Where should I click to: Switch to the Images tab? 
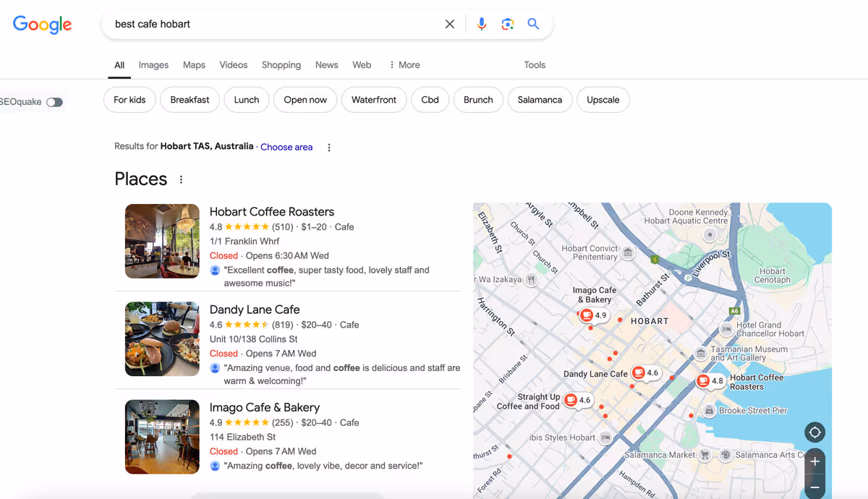[153, 65]
